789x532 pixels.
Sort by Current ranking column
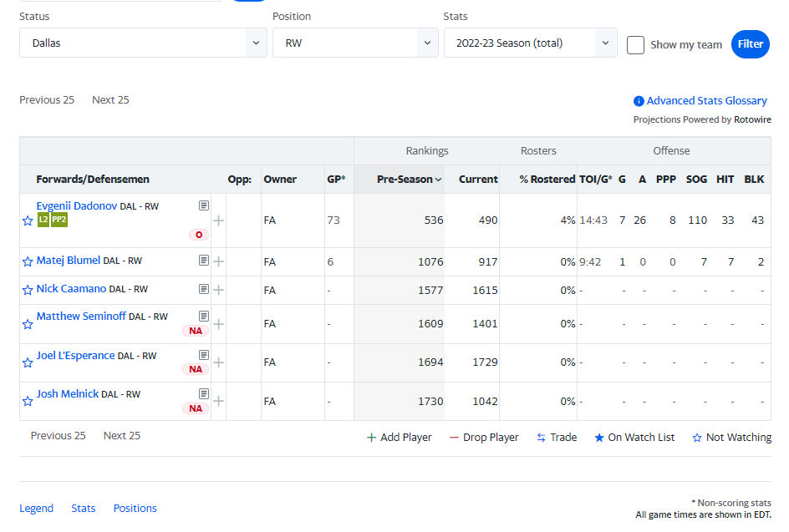pos(478,180)
